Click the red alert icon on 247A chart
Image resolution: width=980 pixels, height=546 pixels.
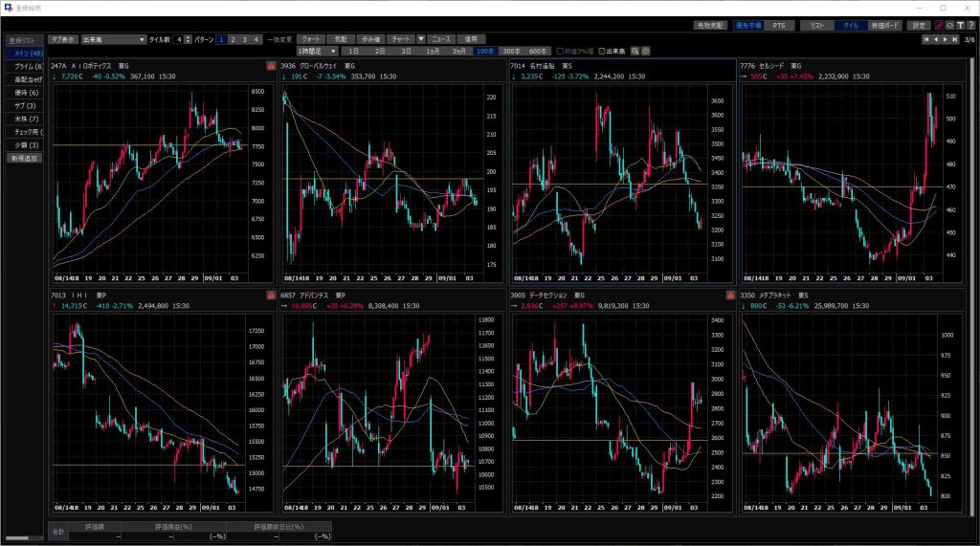coord(271,66)
